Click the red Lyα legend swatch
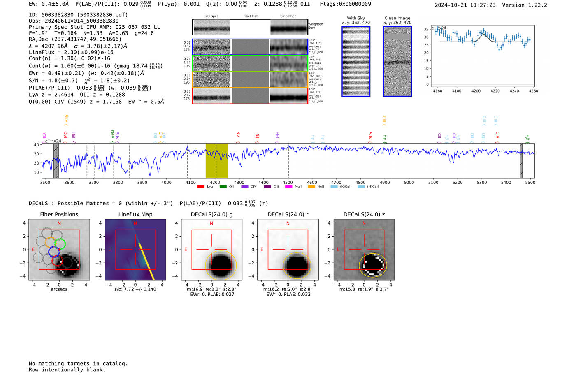 coord(201,187)
